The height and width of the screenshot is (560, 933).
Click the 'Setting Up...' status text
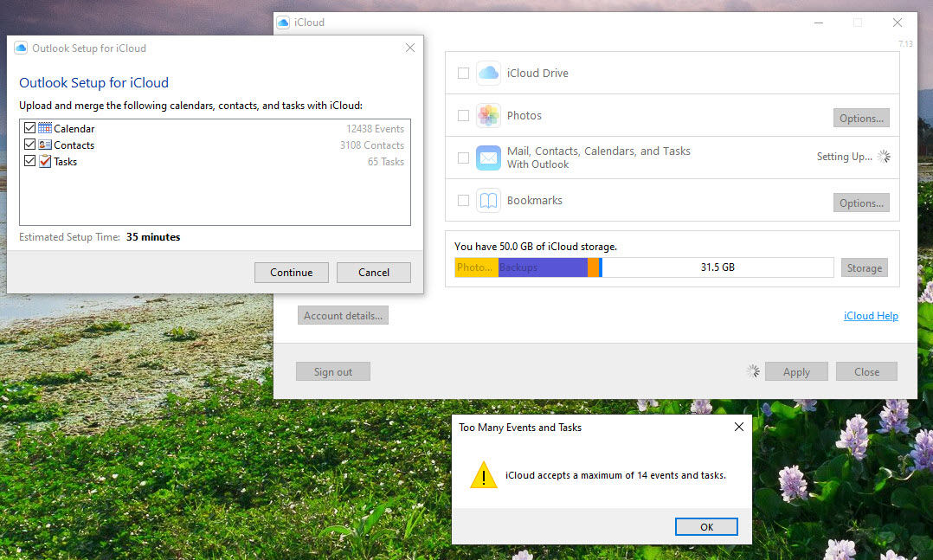845,157
